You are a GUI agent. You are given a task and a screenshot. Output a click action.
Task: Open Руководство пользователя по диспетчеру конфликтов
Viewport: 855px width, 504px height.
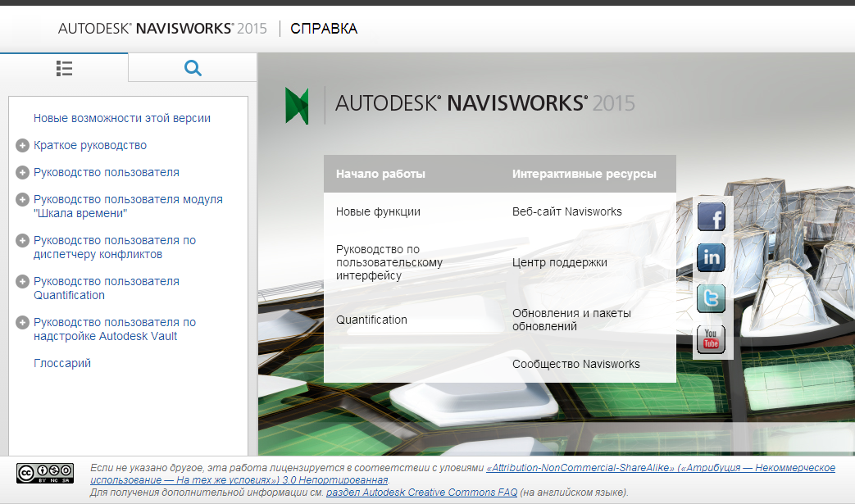pyautogui.click(x=115, y=247)
